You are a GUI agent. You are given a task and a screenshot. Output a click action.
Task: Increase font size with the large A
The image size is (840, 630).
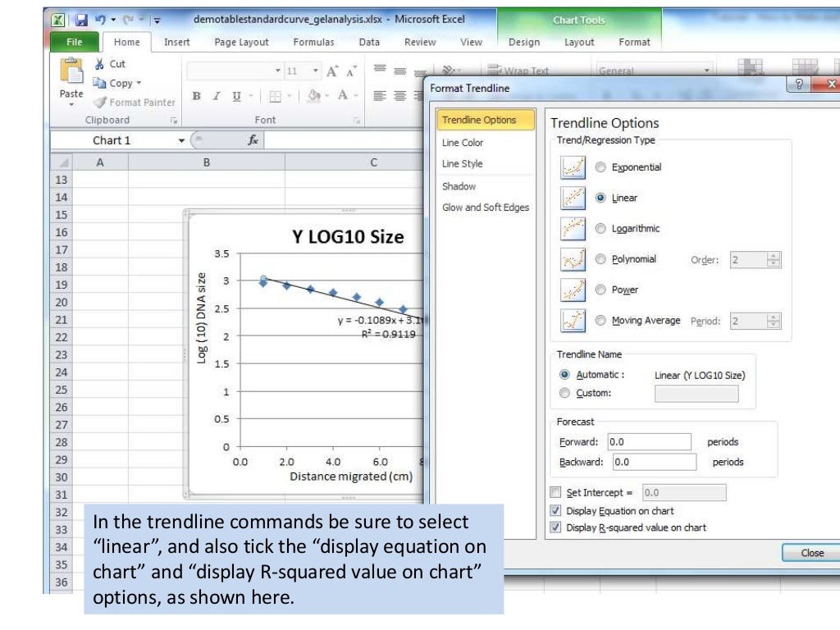332,71
